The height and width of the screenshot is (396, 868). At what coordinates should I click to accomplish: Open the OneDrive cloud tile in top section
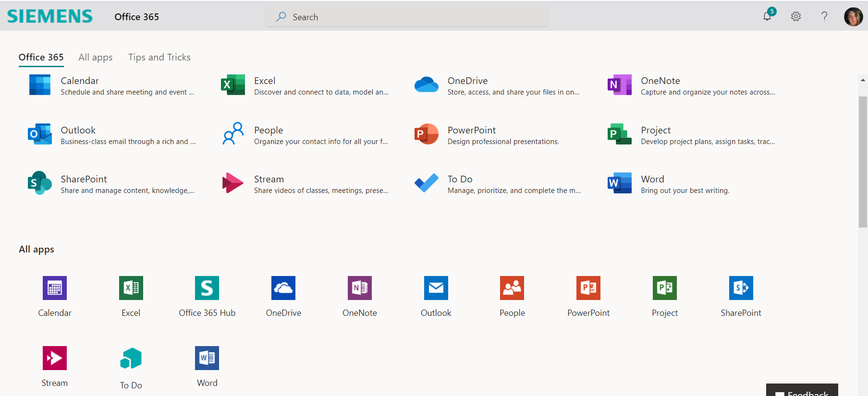click(497, 85)
